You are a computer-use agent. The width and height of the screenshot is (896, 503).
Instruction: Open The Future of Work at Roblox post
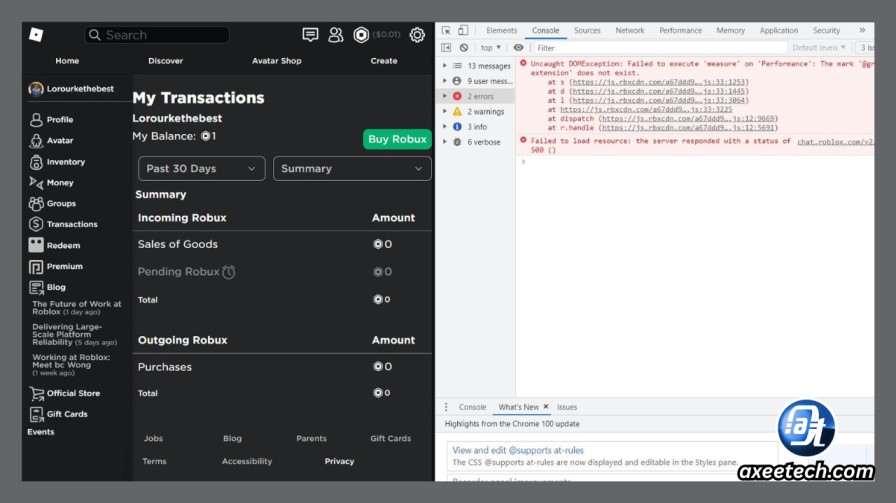tap(77, 308)
